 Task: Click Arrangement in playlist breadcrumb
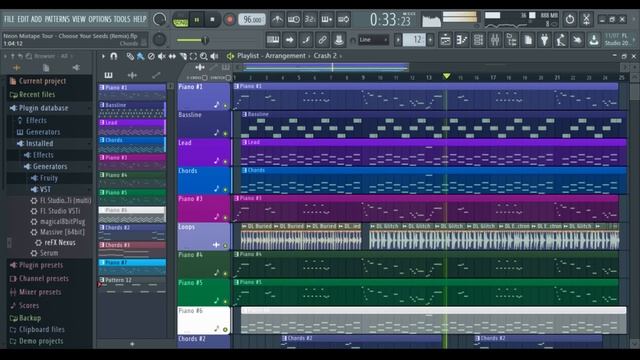coord(285,56)
